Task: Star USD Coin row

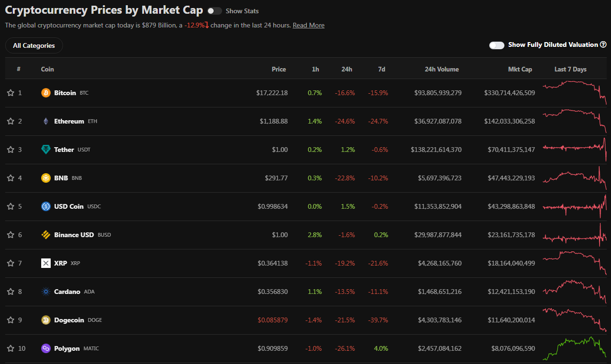Action: pos(10,206)
